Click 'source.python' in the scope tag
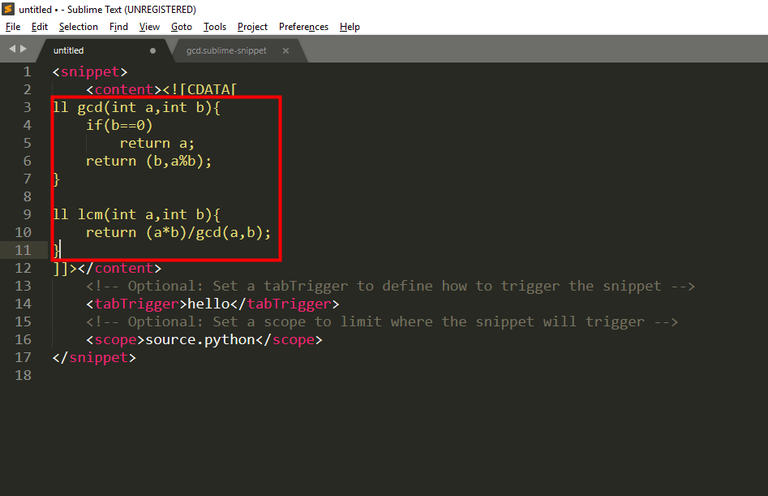 [x=200, y=340]
